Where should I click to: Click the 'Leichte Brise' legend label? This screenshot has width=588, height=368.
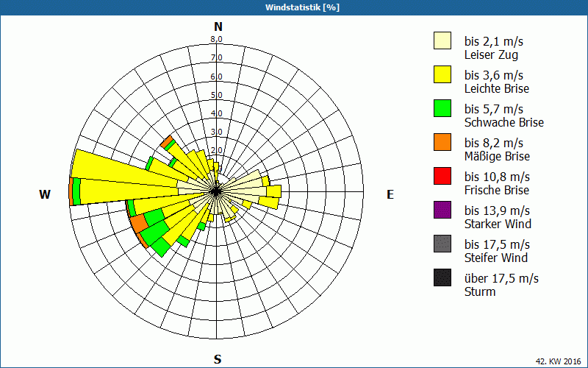[x=497, y=88]
